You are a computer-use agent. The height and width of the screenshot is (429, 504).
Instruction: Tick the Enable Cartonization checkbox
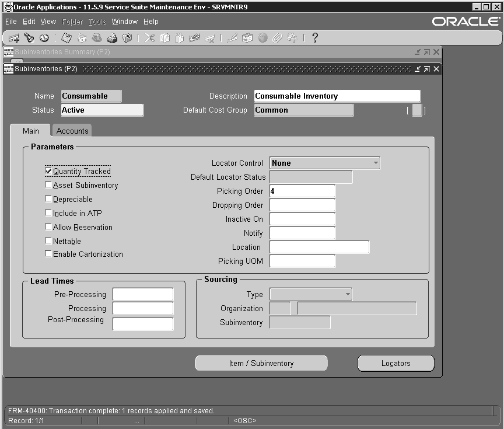point(48,254)
